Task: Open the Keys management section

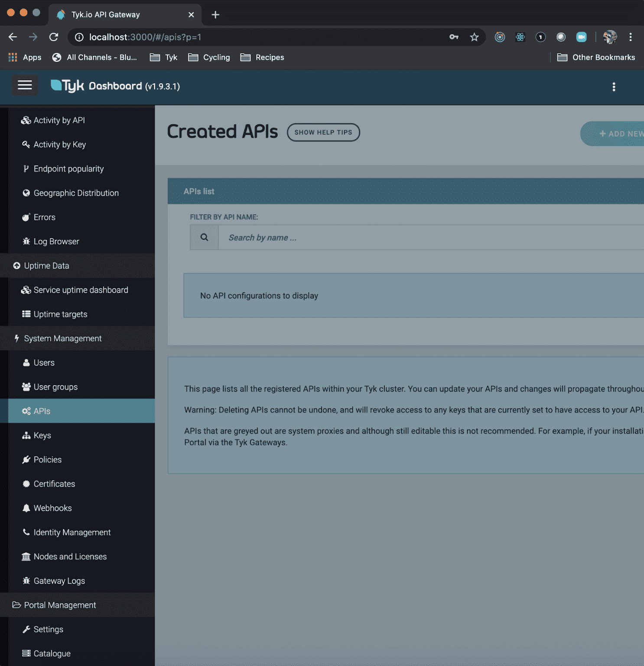Action: pos(42,435)
